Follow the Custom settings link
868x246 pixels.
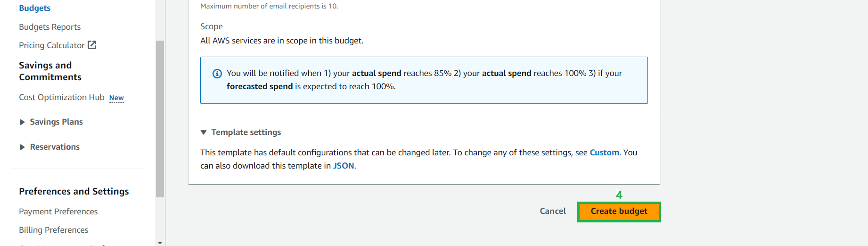tap(604, 153)
